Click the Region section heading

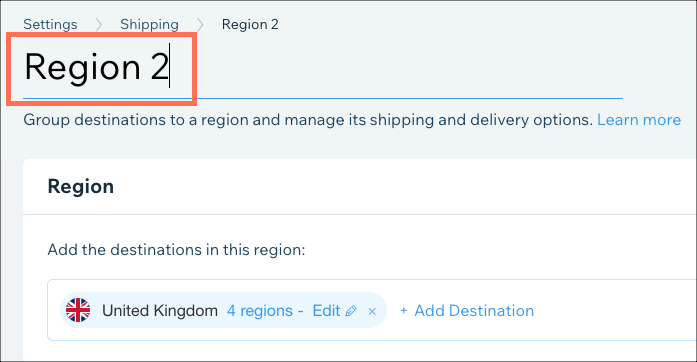(x=80, y=186)
